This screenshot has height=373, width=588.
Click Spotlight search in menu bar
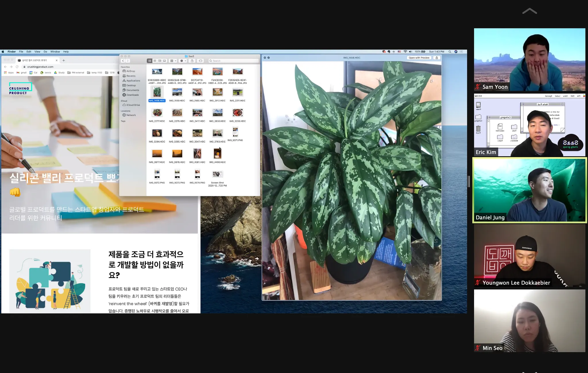(x=450, y=52)
